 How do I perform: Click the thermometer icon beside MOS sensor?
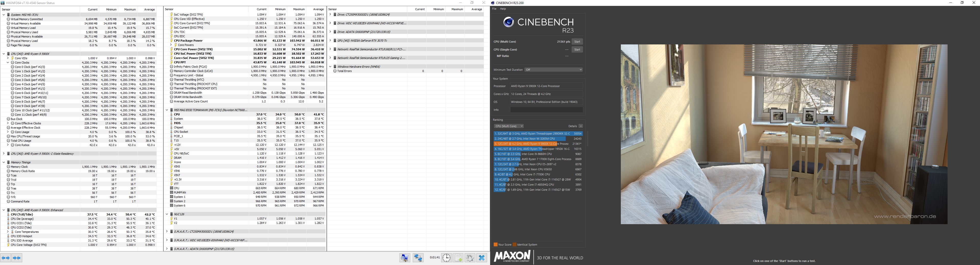pyautogui.click(x=172, y=123)
